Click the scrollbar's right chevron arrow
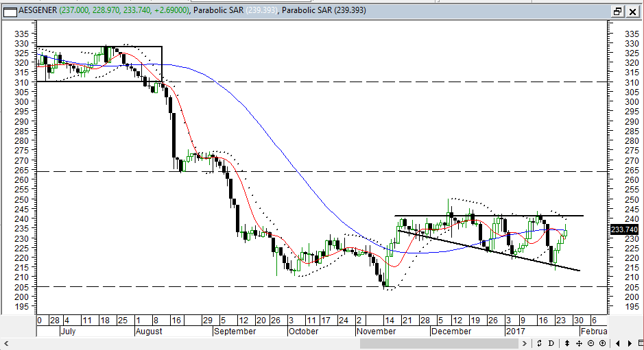644x350 pixels. [x=525, y=343]
